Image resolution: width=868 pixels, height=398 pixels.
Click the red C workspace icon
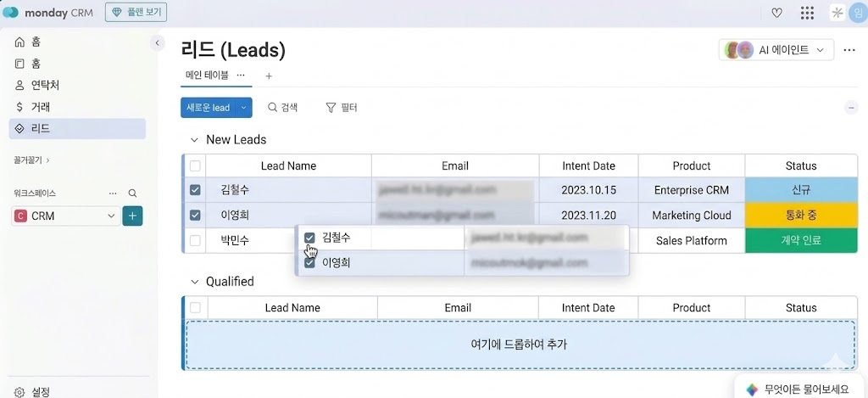21,216
